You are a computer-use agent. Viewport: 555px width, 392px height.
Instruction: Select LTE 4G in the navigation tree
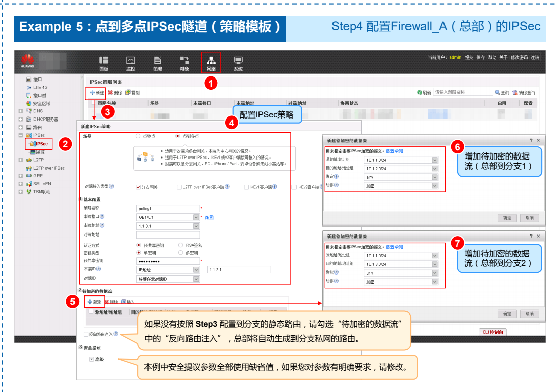[x=37, y=88]
